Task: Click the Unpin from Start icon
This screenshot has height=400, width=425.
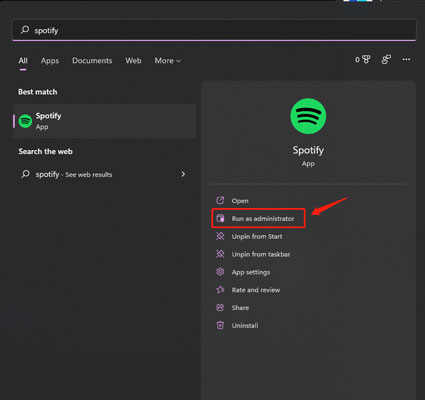Action: 220,236
